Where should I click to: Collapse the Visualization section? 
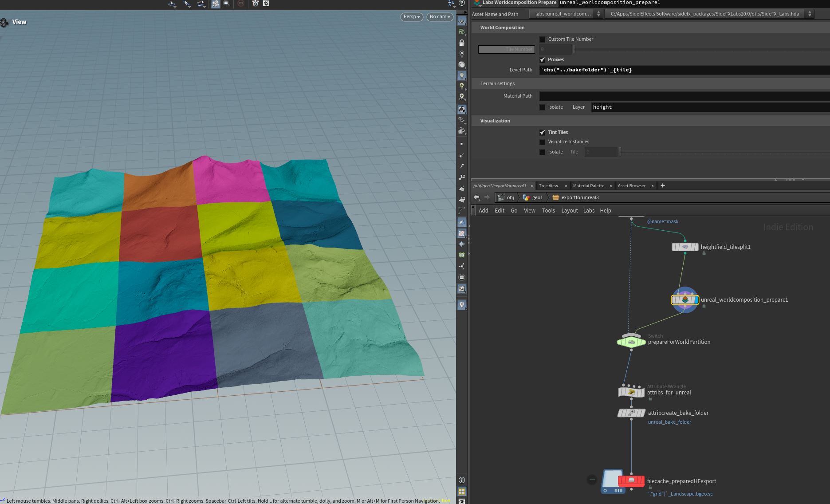pyautogui.click(x=495, y=121)
